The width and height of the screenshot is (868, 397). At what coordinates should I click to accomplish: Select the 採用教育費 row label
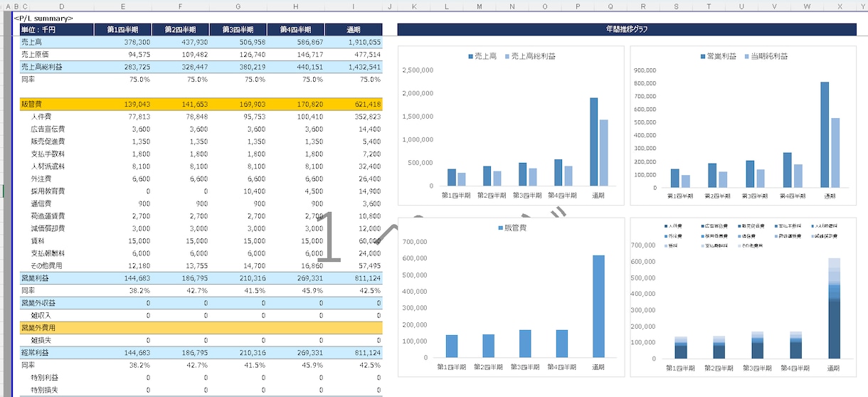point(48,191)
